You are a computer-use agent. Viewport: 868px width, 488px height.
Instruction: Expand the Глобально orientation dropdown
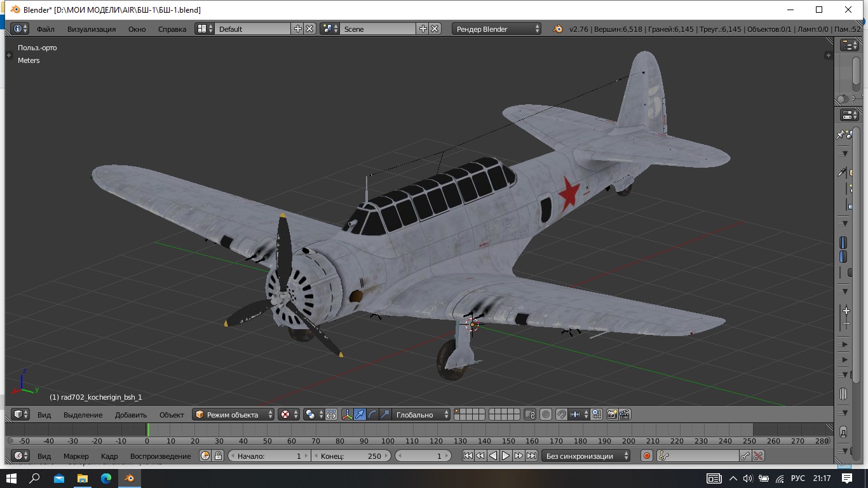click(x=421, y=415)
